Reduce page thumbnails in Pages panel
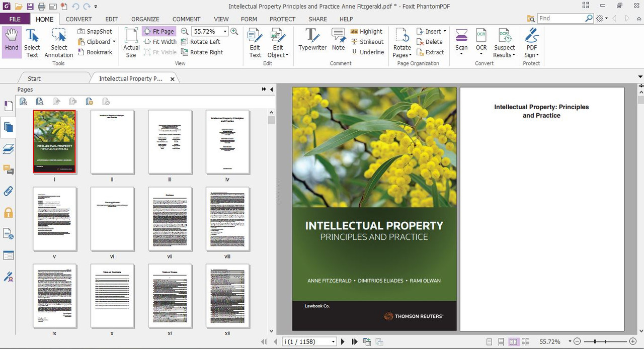644x349 pixels. 40,101
